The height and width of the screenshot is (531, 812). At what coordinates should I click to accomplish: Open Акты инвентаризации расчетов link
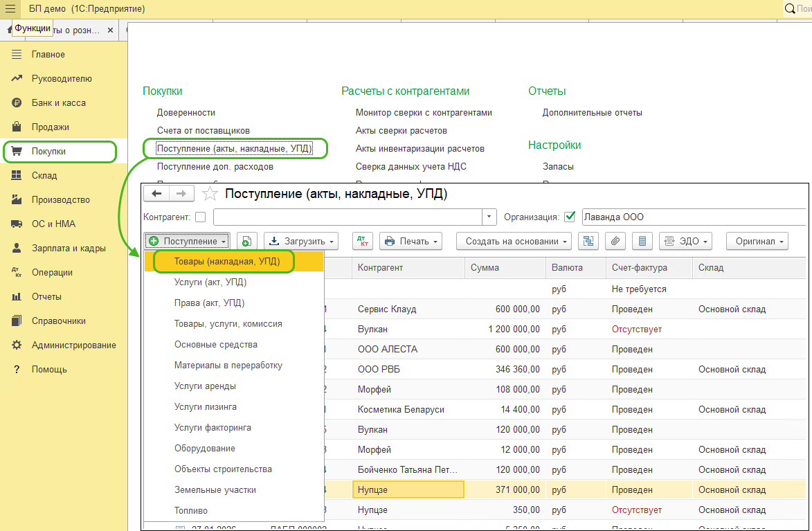420,149
